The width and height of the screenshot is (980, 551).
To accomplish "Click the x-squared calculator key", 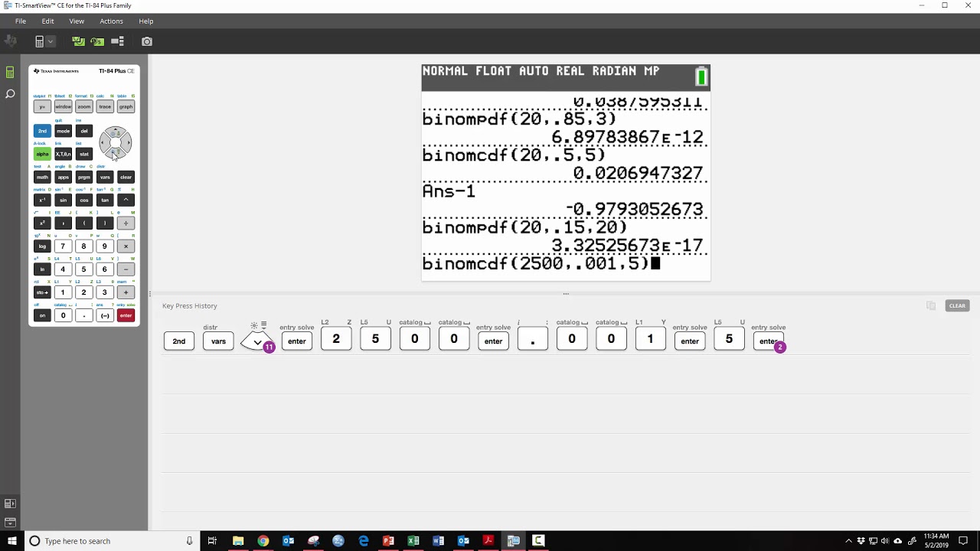I will [x=42, y=223].
